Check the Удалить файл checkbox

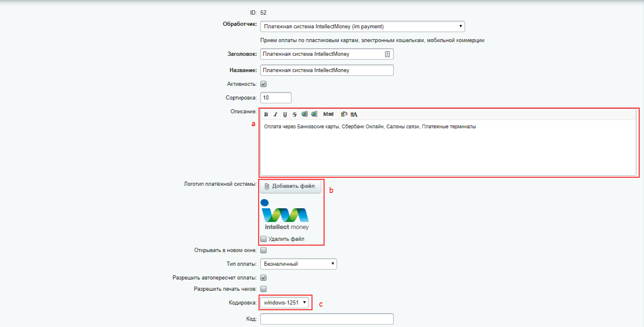pyautogui.click(x=263, y=239)
